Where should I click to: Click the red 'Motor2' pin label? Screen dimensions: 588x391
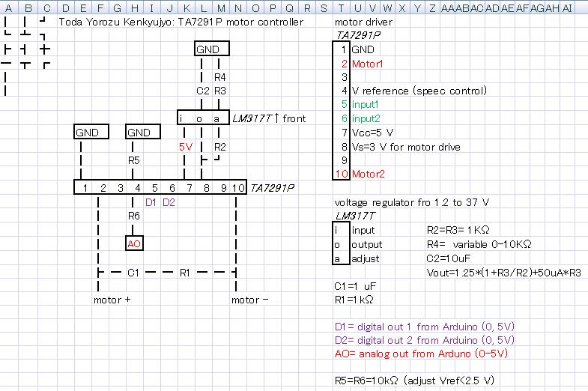point(369,174)
